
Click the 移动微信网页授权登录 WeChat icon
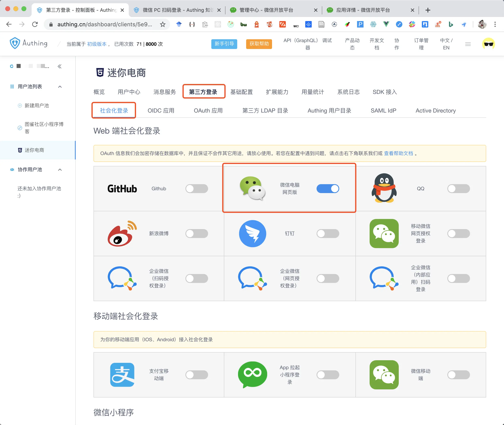384,234
